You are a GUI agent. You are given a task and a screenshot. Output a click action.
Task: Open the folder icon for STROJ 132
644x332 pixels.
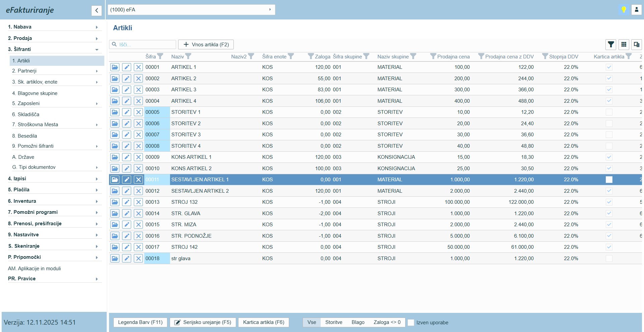(x=115, y=202)
